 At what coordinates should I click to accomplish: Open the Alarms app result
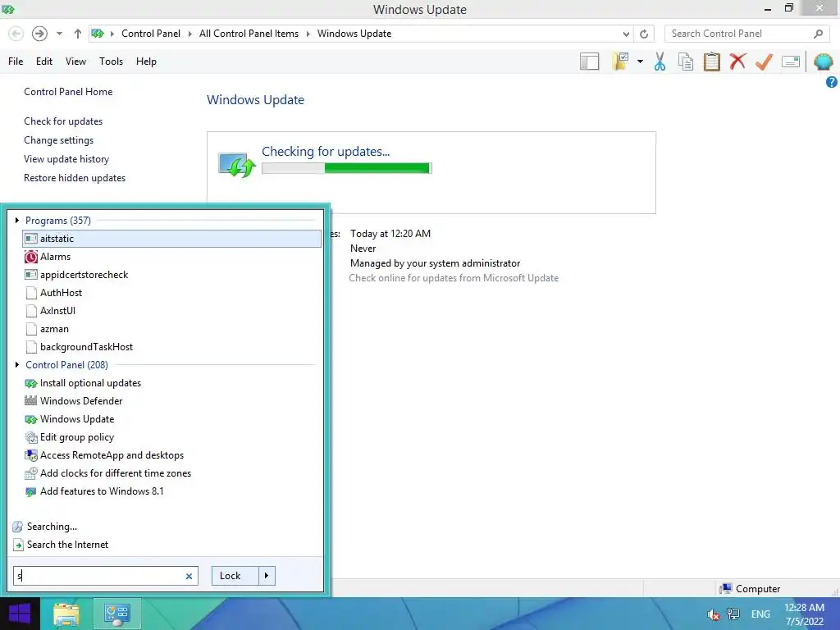pyautogui.click(x=171, y=257)
